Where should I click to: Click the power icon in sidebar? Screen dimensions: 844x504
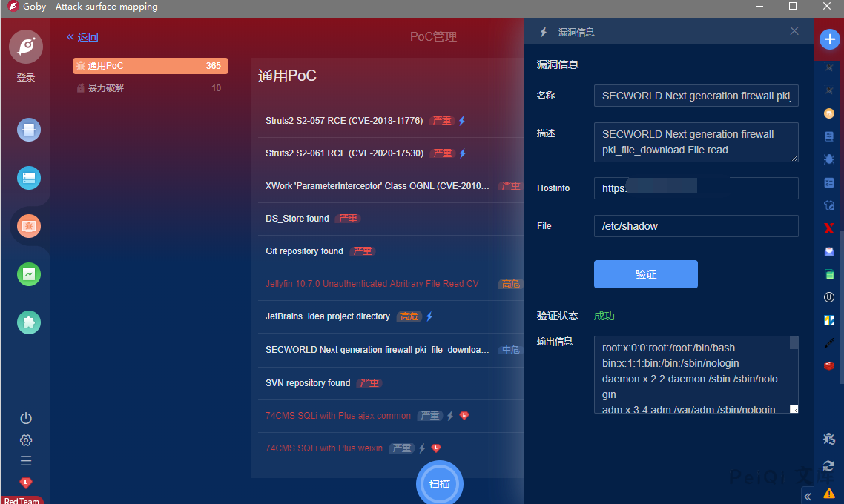26,418
